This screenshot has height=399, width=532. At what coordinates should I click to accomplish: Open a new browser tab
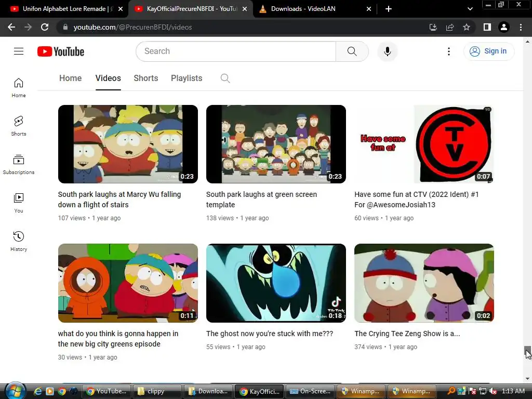pos(389,9)
